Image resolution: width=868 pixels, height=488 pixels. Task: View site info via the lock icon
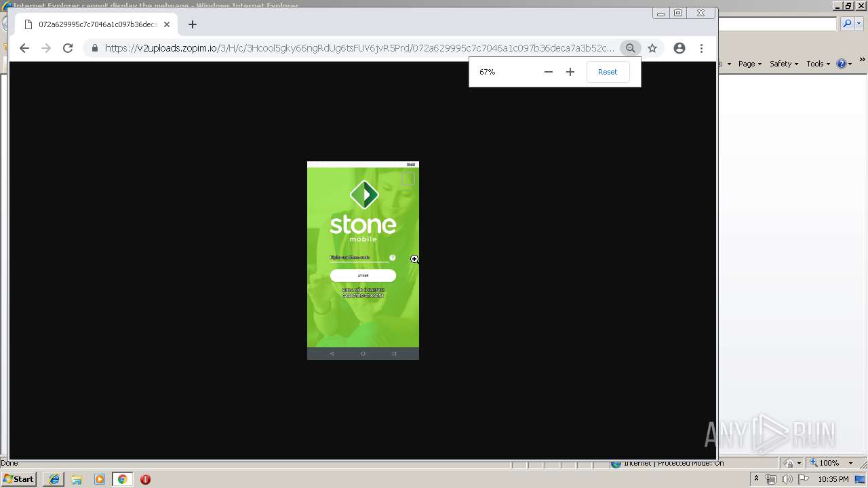(x=94, y=48)
